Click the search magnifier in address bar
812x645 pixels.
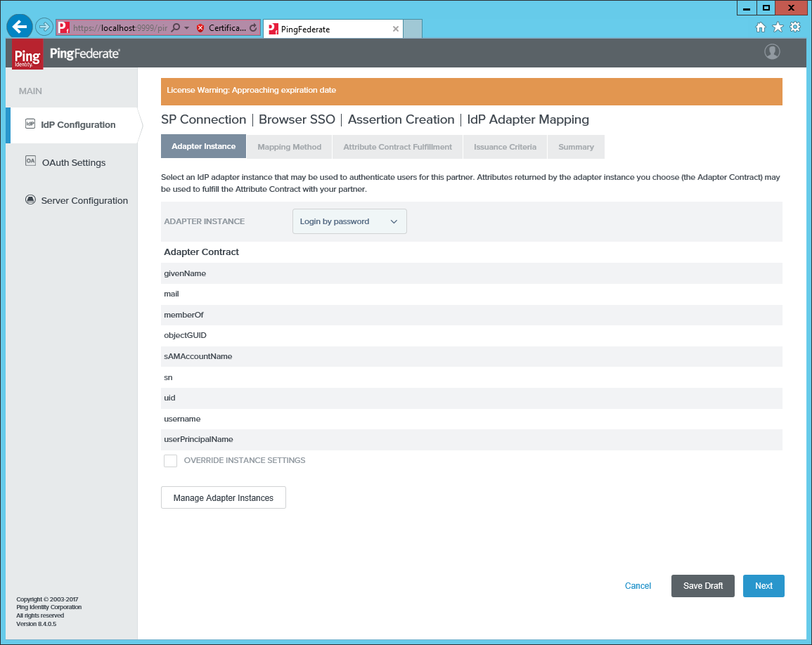pyautogui.click(x=176, y=27)
